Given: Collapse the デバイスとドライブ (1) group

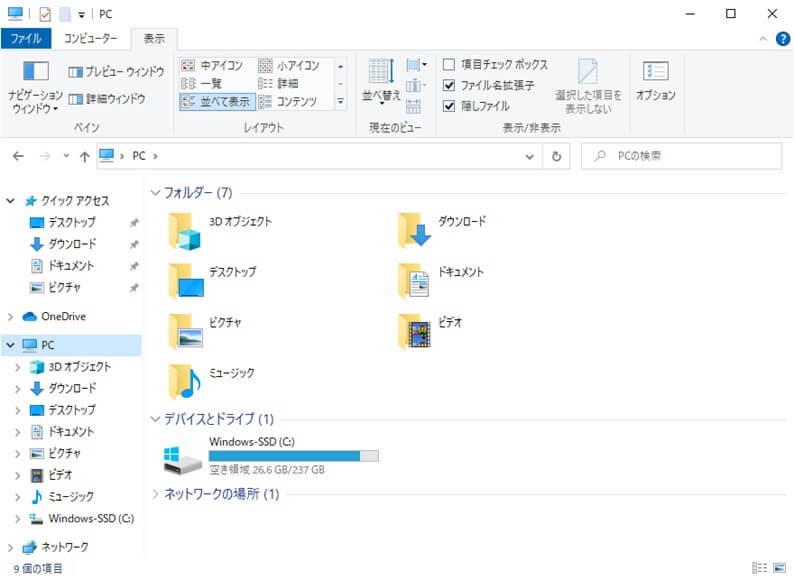Looking at the screenshot, I should [155, 419].
